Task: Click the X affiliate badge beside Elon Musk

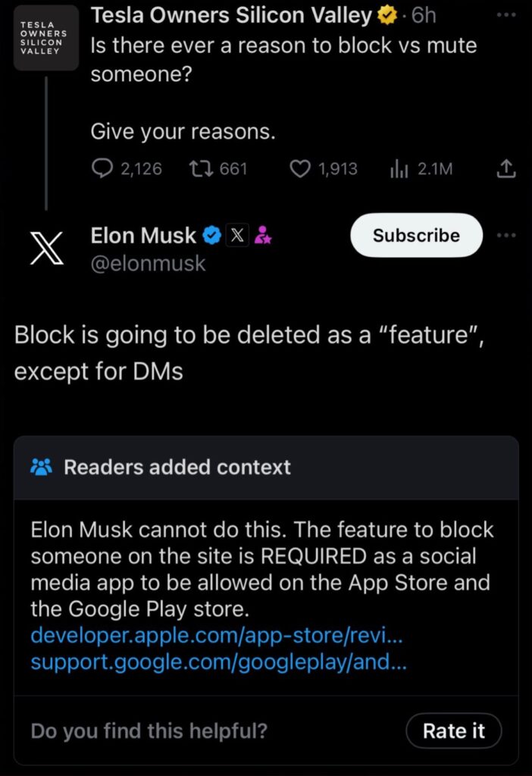Action: pyautogui.click(x=237, y=235)
